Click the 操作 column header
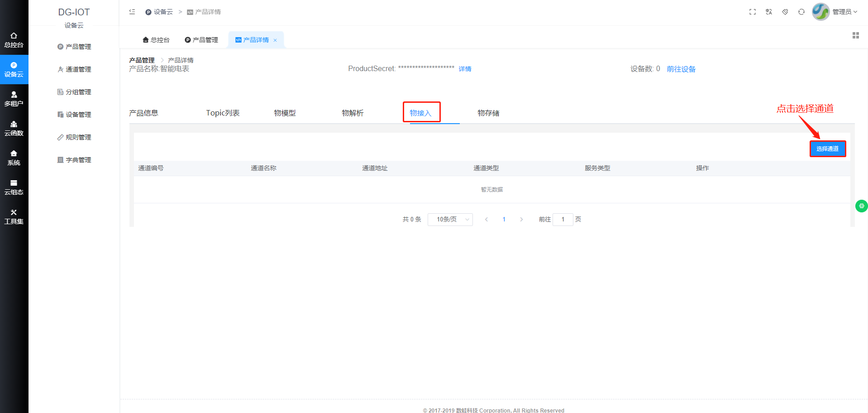 point(702,168)
